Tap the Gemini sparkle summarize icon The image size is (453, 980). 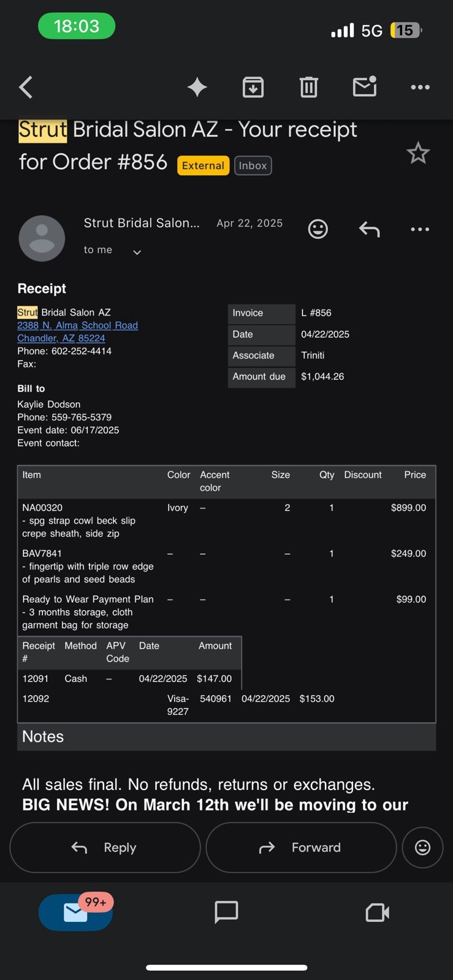pos(197,87)
